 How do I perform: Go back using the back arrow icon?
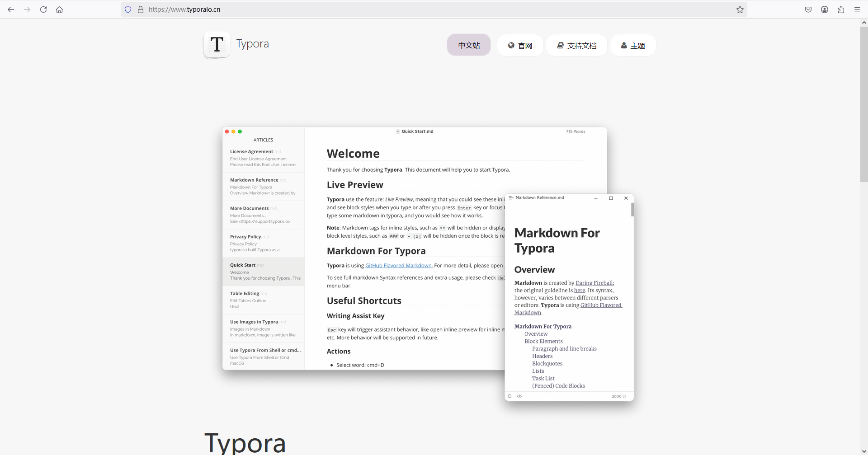(x=11, y=9)
